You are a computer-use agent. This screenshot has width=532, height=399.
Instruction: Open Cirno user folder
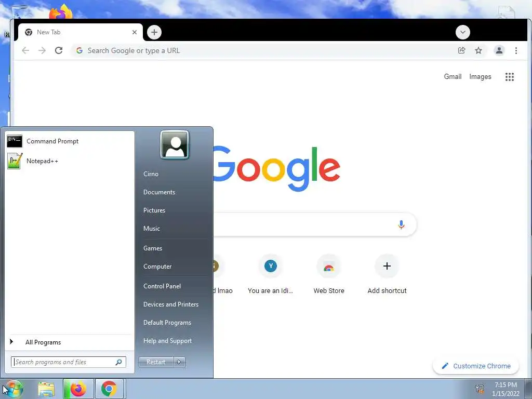coord(151,174)
